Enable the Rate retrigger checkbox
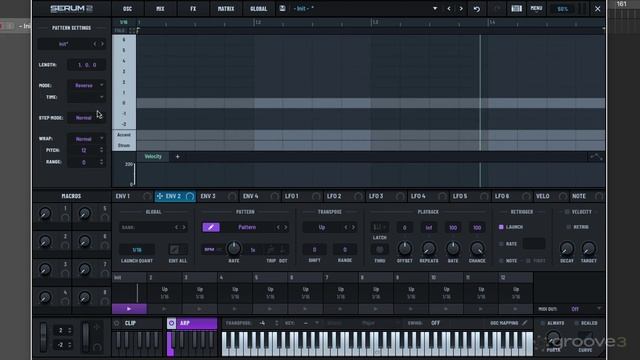640x360 pixels. click(x=501, y=244)
